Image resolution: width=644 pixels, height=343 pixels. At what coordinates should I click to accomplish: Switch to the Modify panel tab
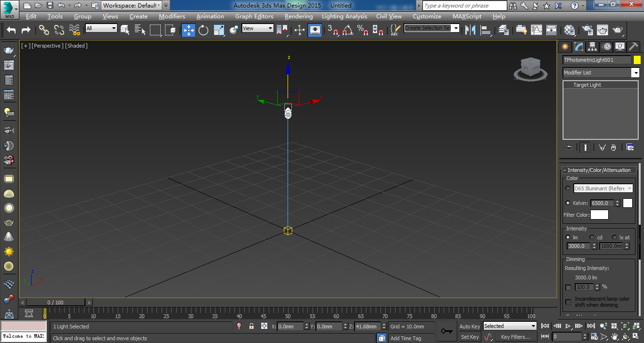point(578,46)
